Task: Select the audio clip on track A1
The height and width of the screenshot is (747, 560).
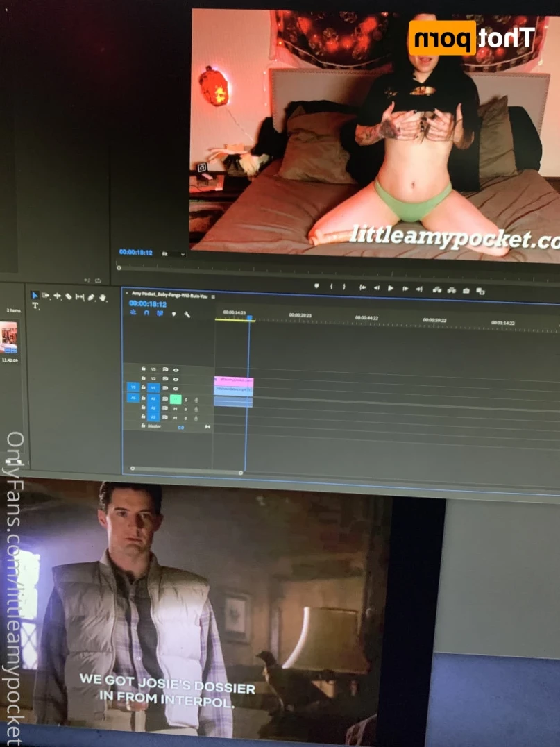Action: point(233,401)
